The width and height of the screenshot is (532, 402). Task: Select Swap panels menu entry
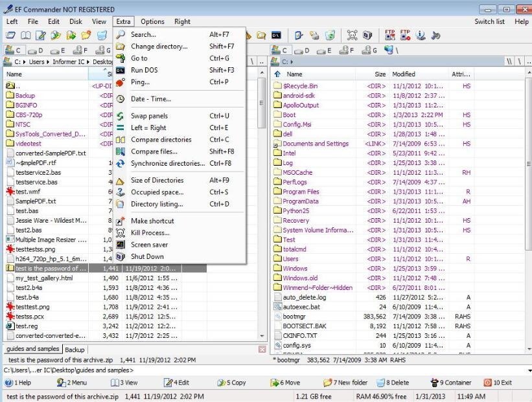[x=148, y=116]
